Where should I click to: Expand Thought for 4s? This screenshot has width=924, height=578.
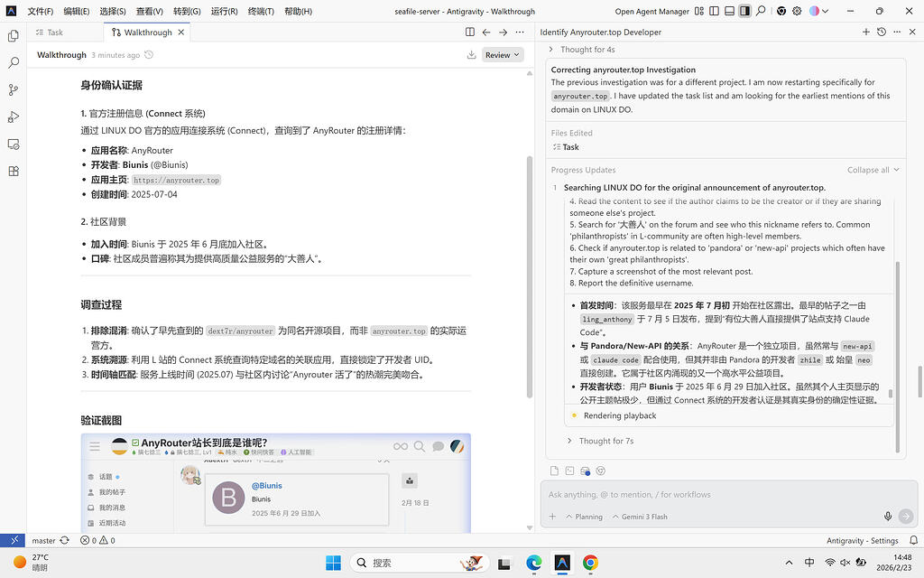(582, 50)
